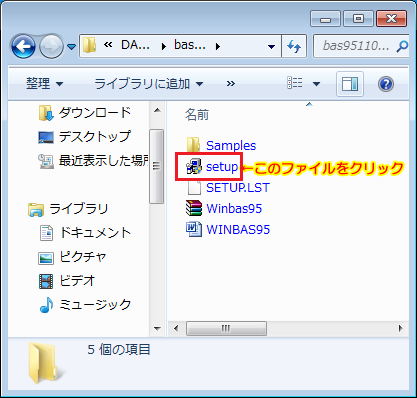Select the bas... breadcrumb segment

[x=189, y=45]
